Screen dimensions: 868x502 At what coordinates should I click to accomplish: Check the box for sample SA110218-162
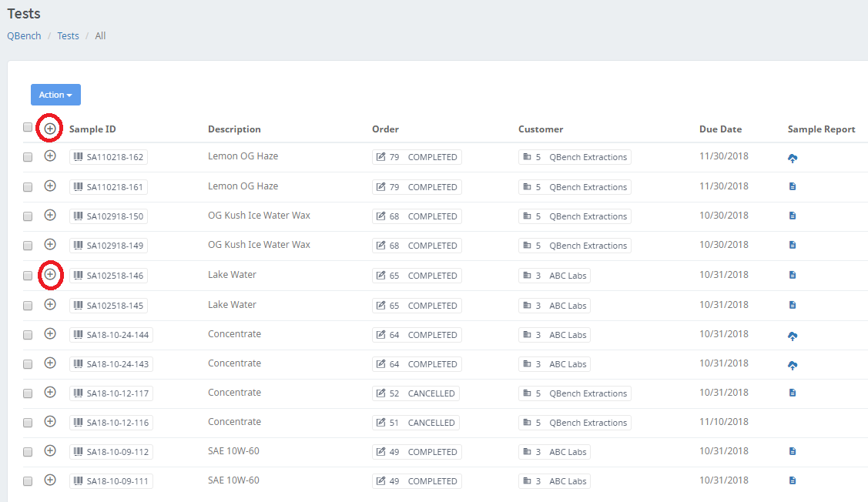28,157
